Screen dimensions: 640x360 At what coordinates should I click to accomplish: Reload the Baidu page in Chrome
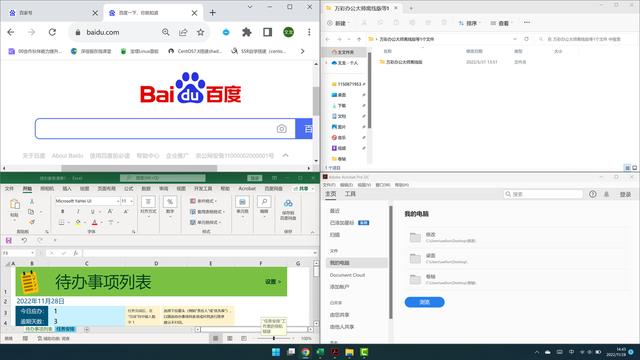tap(52, 32)
